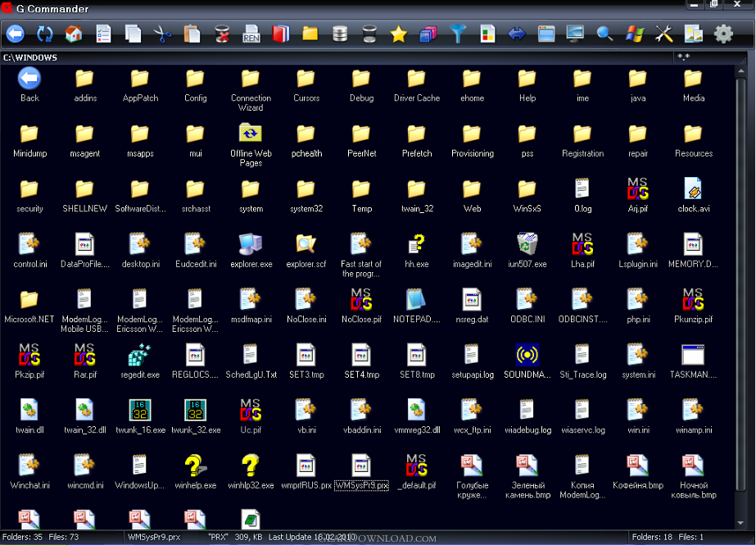The width and height of the screenshot is (756, 545).
Task: Go to home using the house icon
Action: coord(74,34)
